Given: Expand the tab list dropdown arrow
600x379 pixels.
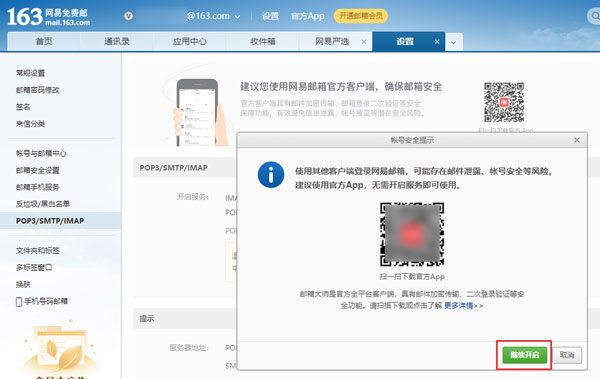Looking at the screenshot, I should pyautogui.click(x=453, y=42).
